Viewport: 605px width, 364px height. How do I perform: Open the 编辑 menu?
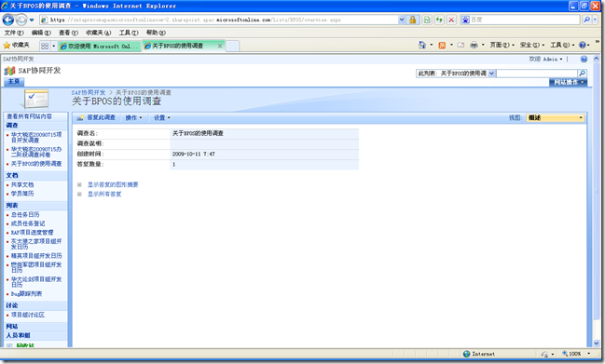41,33
